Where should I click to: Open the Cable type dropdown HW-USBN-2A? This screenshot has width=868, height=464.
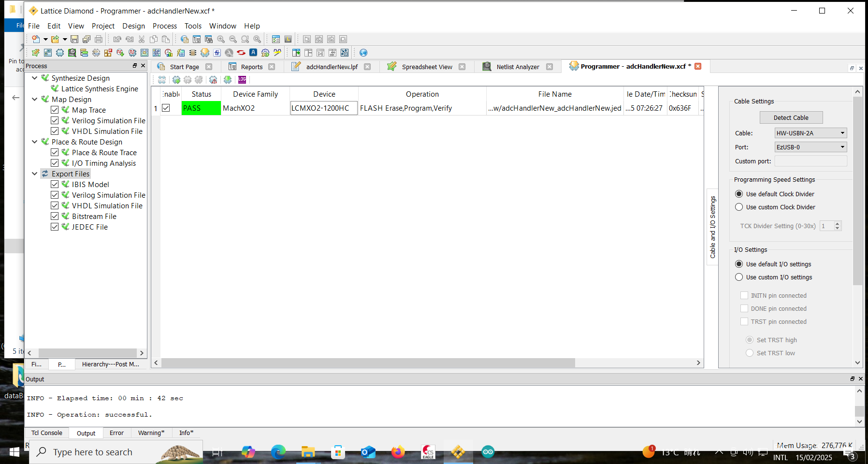coord(810,133)
